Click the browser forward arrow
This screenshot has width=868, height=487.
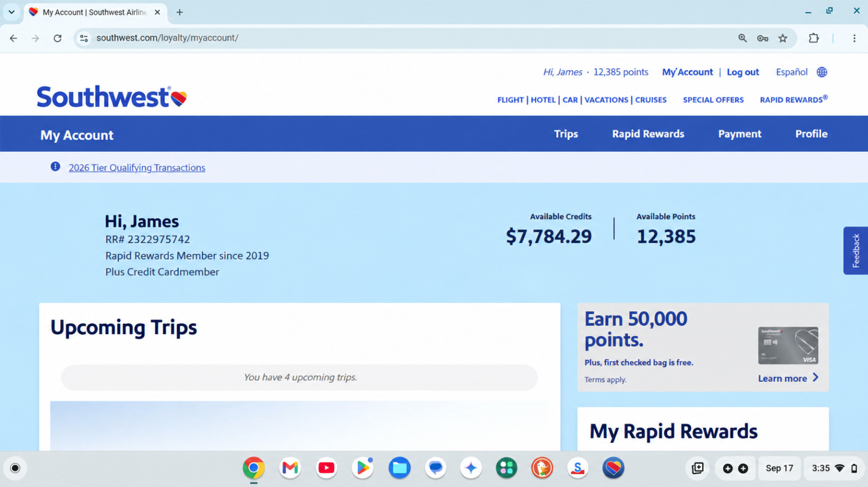point(35,38)
